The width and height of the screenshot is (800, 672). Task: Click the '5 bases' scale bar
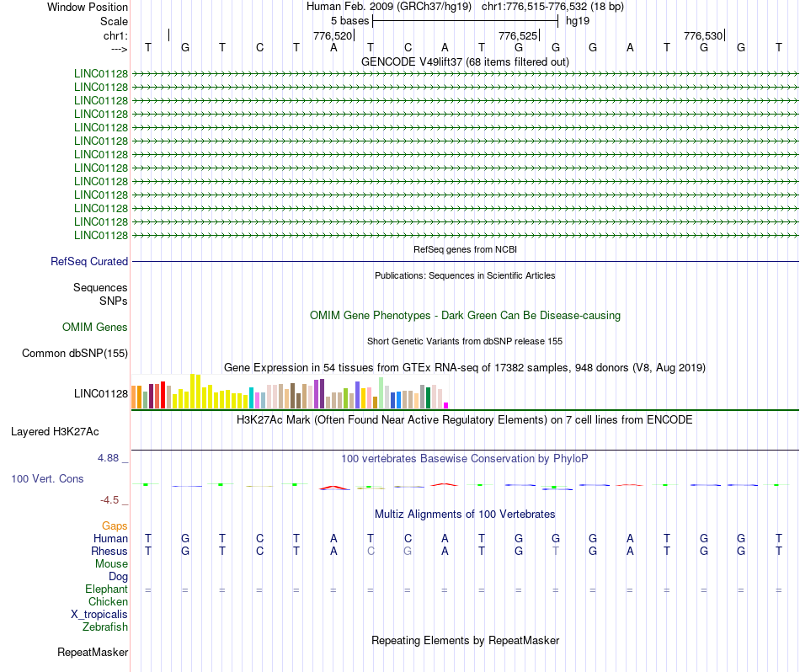point(466,21)
